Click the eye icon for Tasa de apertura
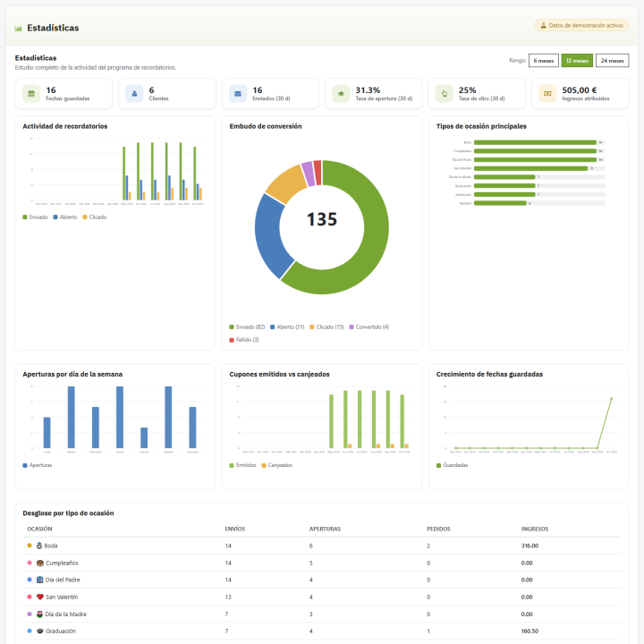644x644 pixels. point(341,94)
